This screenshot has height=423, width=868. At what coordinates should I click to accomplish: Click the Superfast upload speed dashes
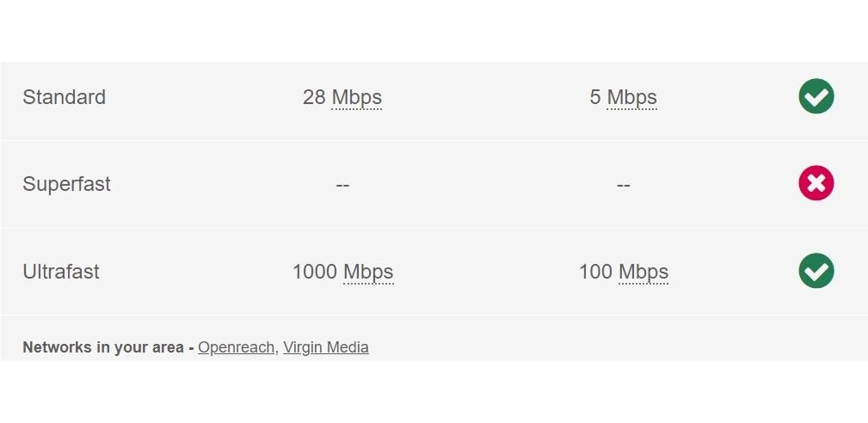tap(623, 185)
